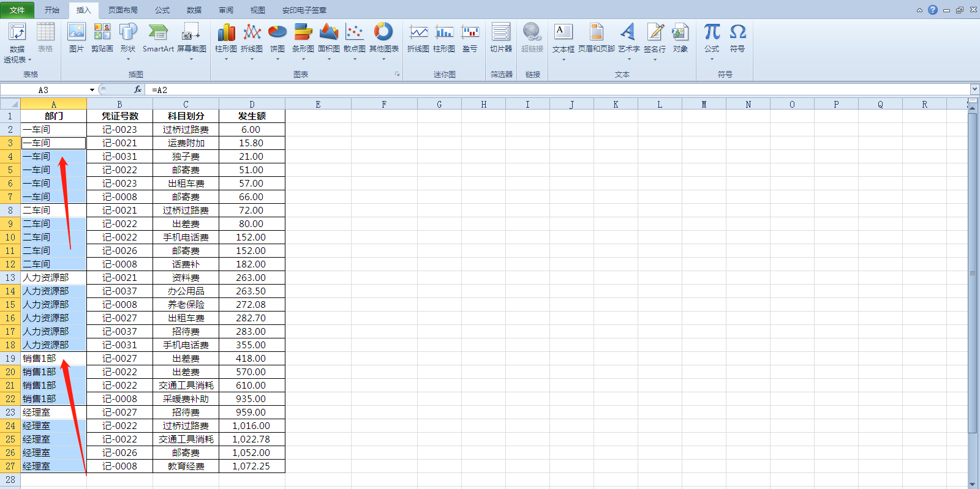Insert Sparkline Line (折线图) in 迷你图 group
This screenshot has width=980, height=489.
(418, 32)
